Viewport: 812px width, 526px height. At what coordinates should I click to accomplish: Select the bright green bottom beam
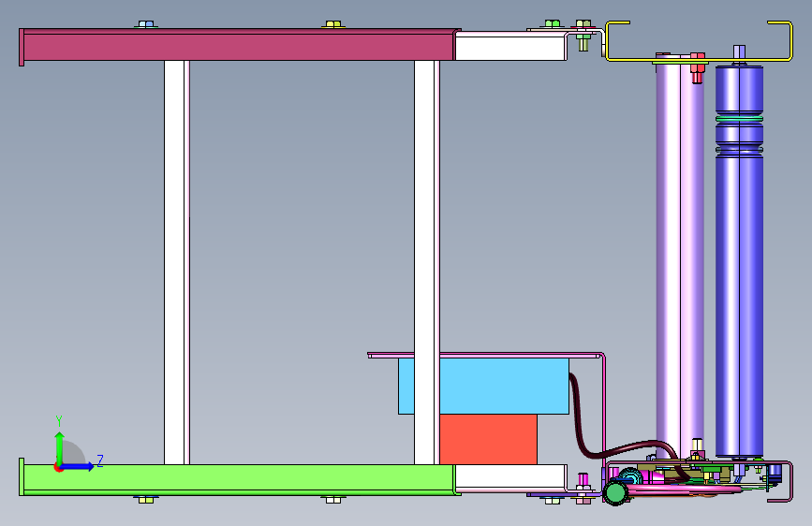[238, 479]
